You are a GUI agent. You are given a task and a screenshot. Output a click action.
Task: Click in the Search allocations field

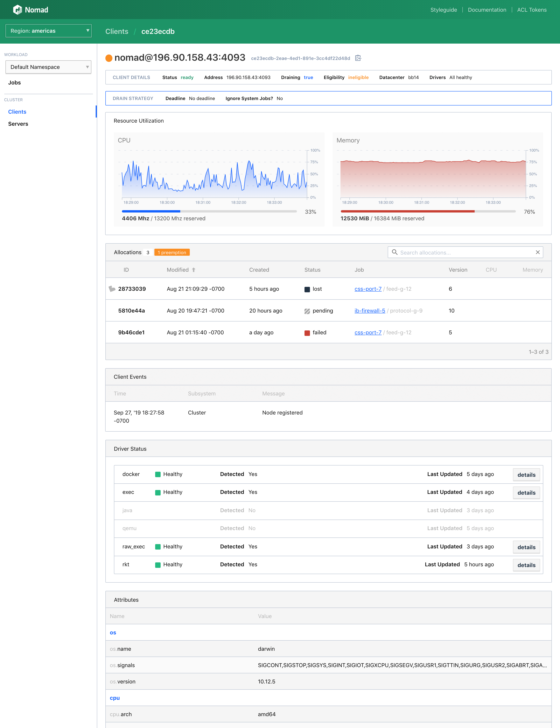465,252
